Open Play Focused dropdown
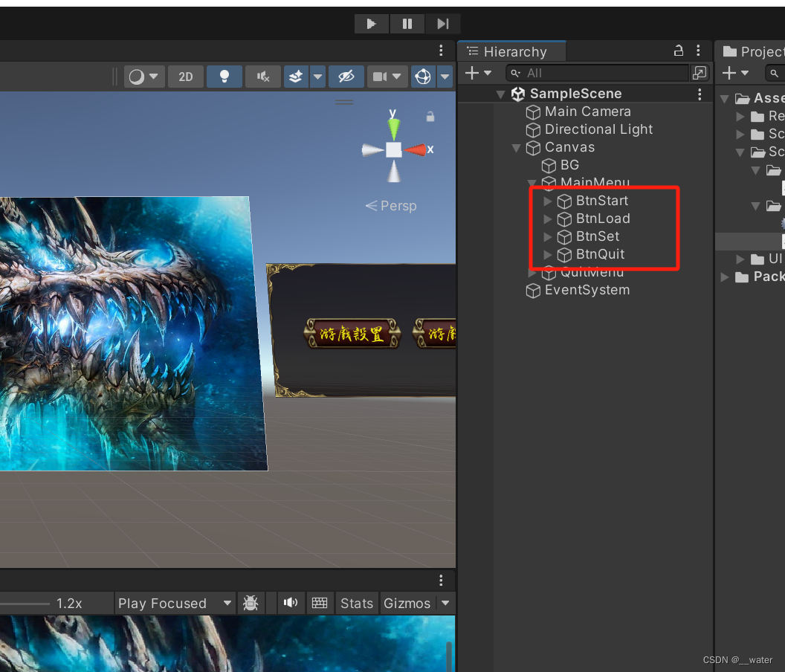This screenshot has height=672, width=785. pyautogui.click(x=175, y=603)
